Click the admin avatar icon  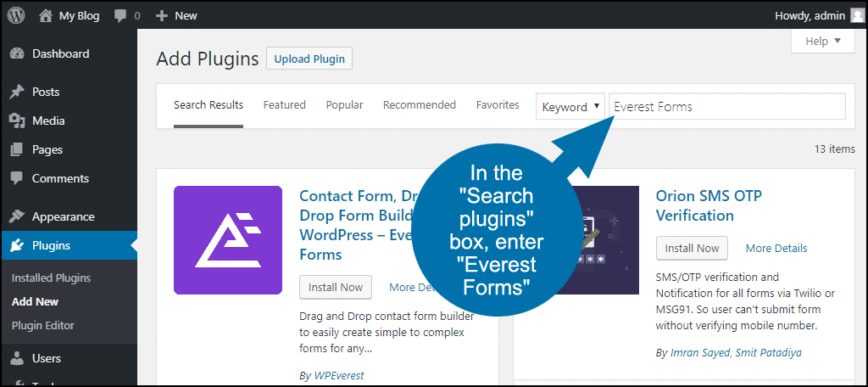coord(856,15)
